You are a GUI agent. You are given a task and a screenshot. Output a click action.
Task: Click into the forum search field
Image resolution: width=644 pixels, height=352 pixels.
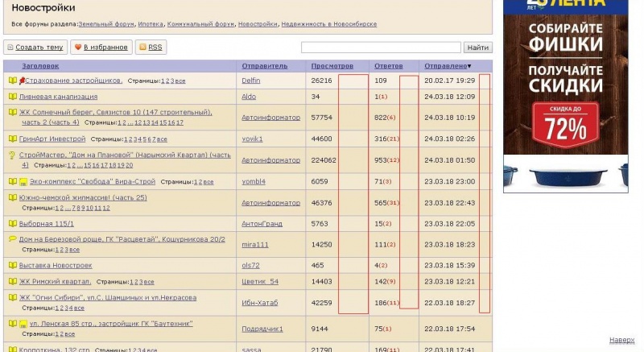381,48
